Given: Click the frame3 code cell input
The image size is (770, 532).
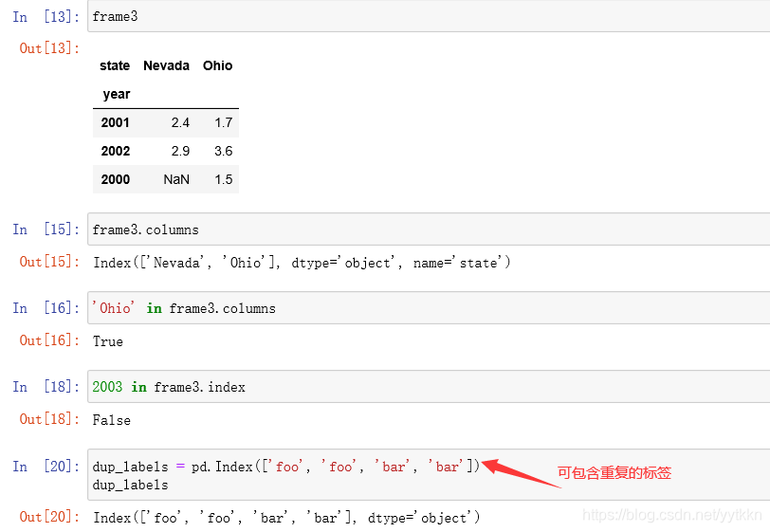Looking at the screenshot, I should pyautogui.click(x=429, y=16).
